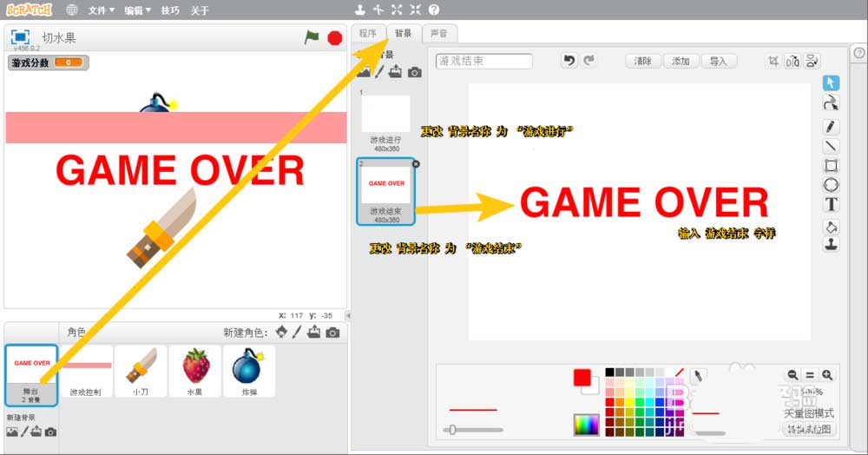Viewport: 868px width, 455px height.
Task: Select the pencil tool
Action: click(831, 127)
